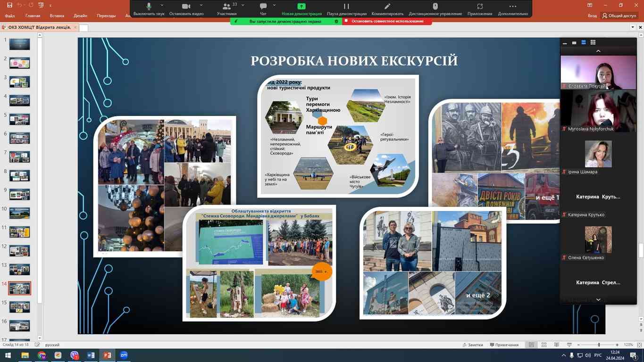Open the Вставка ribbon tab
The image size is (644, 362).
[x=57, y=16]
